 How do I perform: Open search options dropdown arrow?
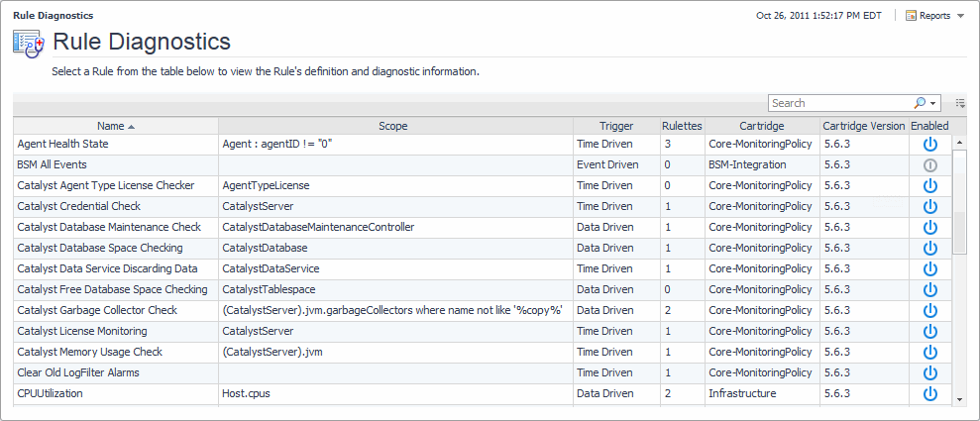click(x=933, y=103)
